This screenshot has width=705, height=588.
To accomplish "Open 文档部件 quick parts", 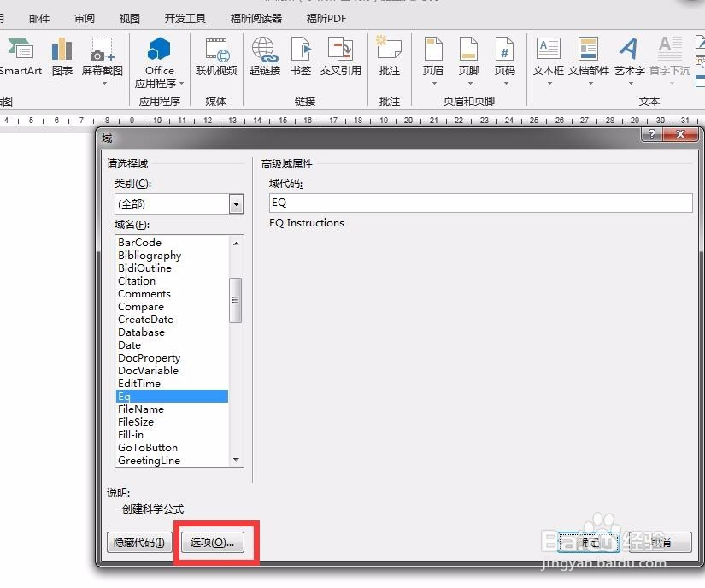I will [x=589, y=57].
